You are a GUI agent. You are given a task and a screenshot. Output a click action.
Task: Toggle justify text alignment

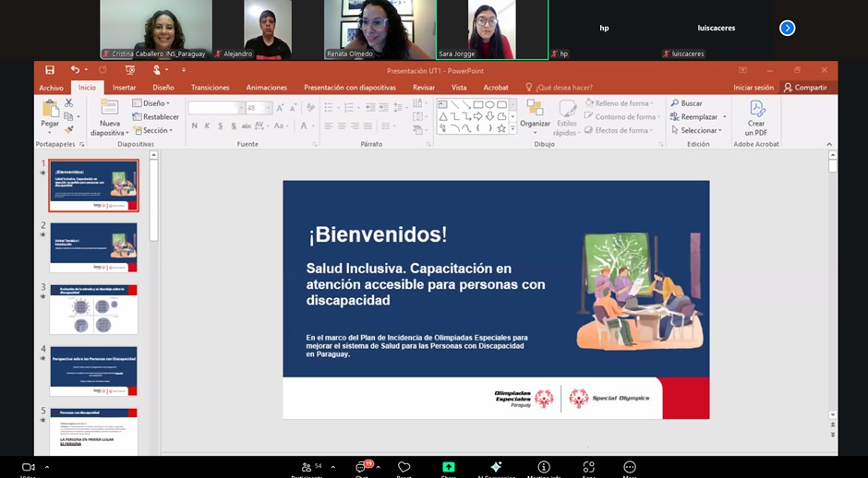368,126
